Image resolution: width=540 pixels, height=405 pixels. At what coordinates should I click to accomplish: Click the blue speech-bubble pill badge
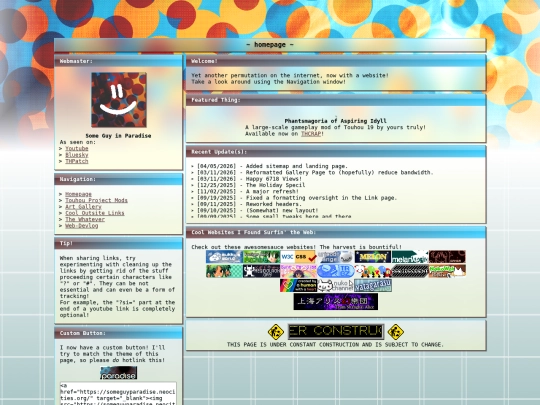pyautogui.click(x=336, y=271)
